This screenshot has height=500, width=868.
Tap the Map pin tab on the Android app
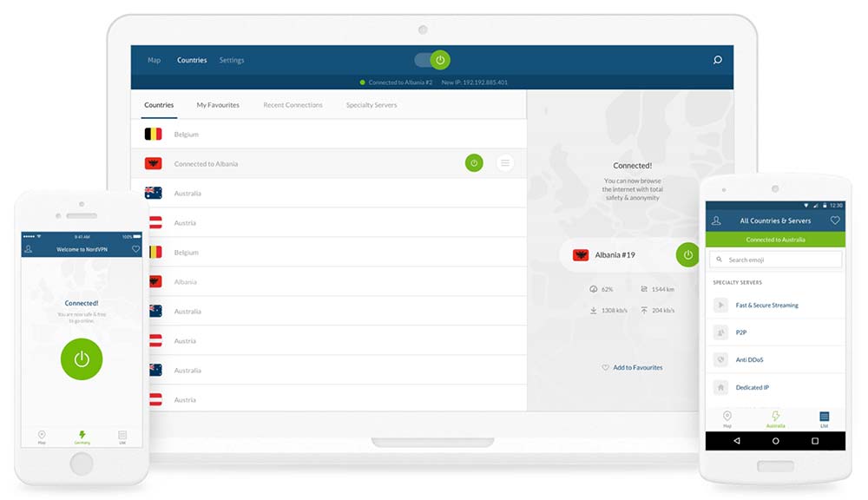point(727,418)
